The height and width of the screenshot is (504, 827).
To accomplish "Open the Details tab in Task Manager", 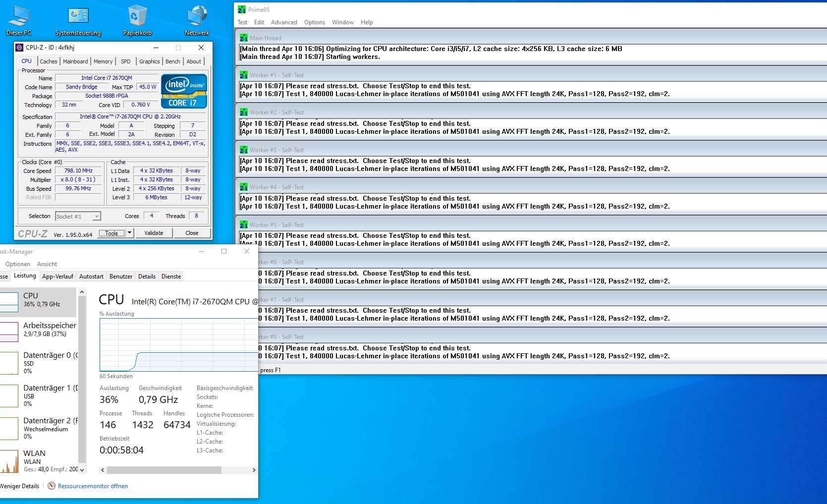I will point(147,277).
